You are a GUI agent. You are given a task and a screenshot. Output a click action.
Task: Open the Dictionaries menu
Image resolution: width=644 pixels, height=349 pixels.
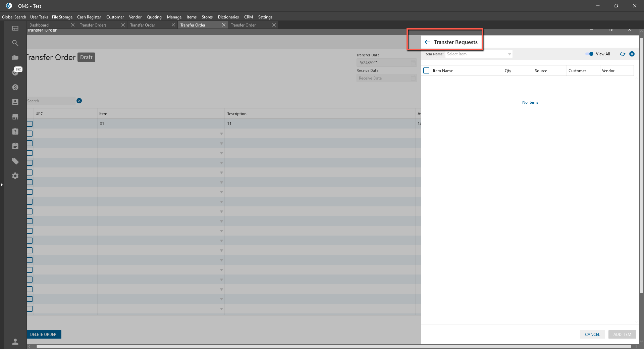pos(228,17)
